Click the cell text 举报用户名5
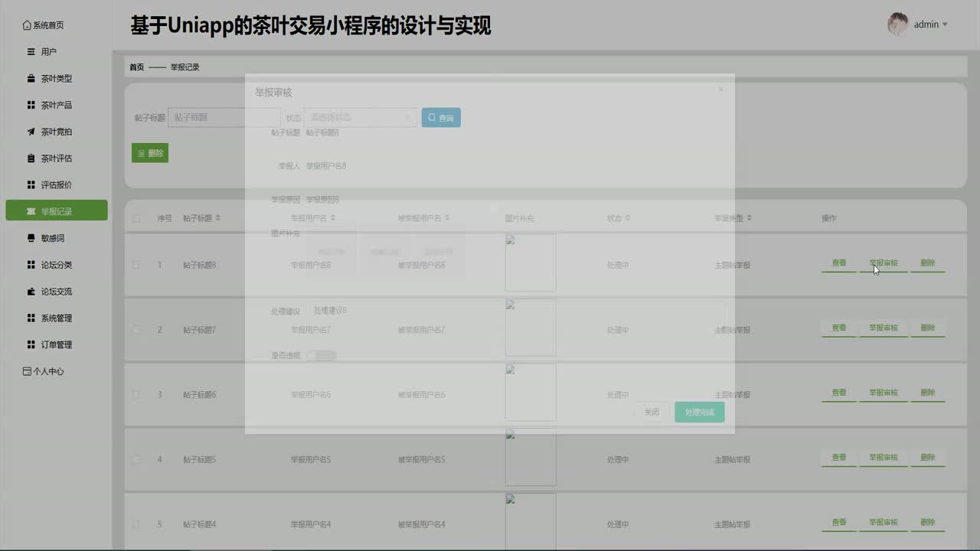 tap(311, 460)
